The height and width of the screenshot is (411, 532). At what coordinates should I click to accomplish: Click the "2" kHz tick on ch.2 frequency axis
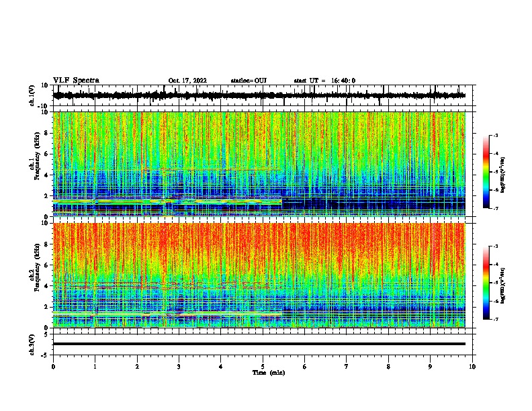46,307
